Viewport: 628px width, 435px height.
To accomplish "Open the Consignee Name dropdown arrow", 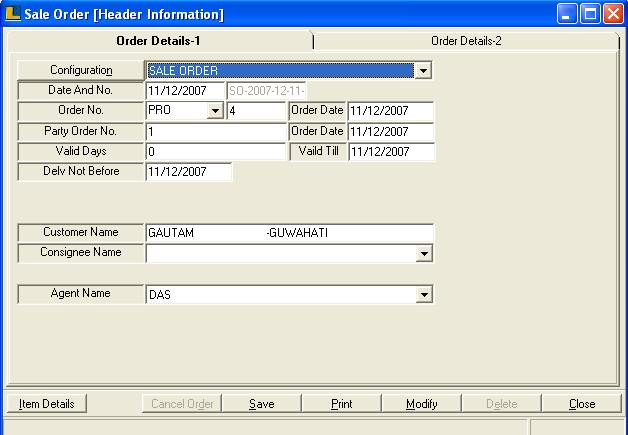I will tap(424, 254).
